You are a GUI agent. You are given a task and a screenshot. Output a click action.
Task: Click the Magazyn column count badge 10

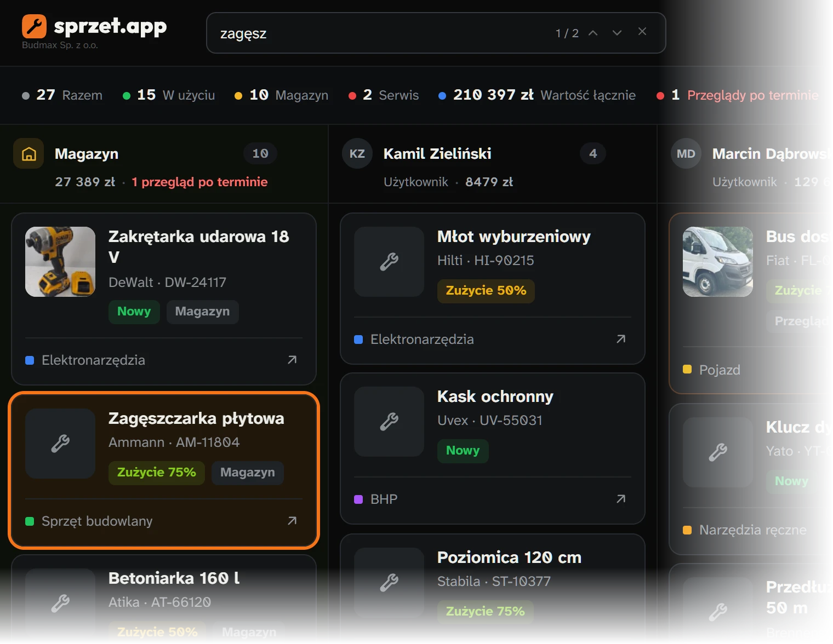pyautogui.click(x=260, y=154)
